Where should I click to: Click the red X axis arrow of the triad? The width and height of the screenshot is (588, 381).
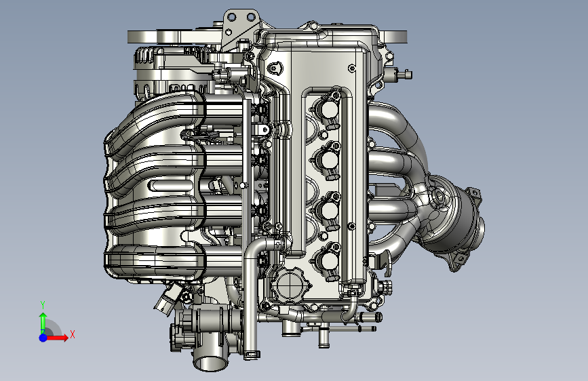click(x=57, y=338)
